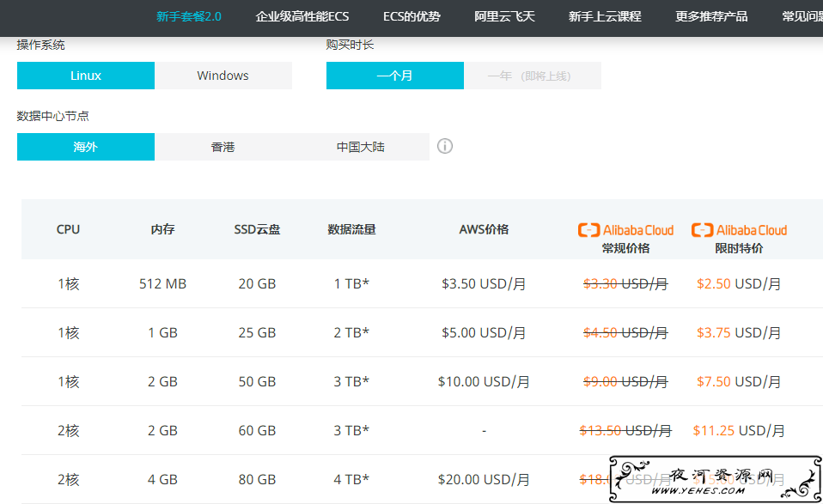Click the $5.00 USD/月 AWS price
This screenshot has height=504, width=823.
pos(484,332)
